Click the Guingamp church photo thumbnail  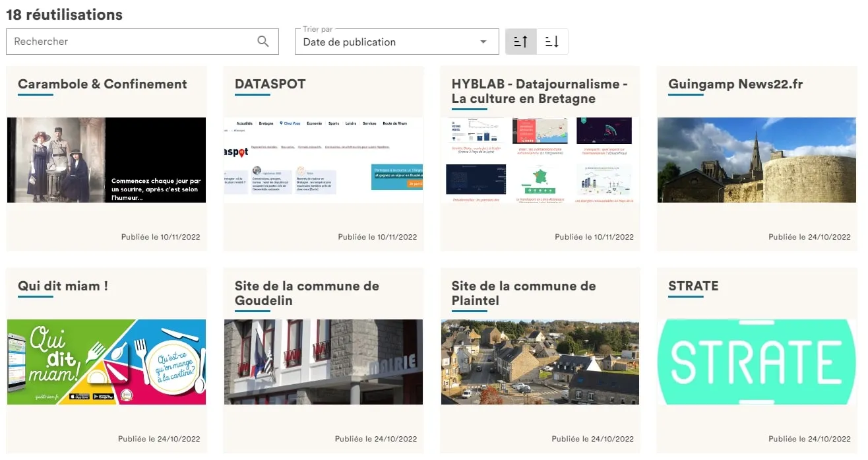coord(757,160)
